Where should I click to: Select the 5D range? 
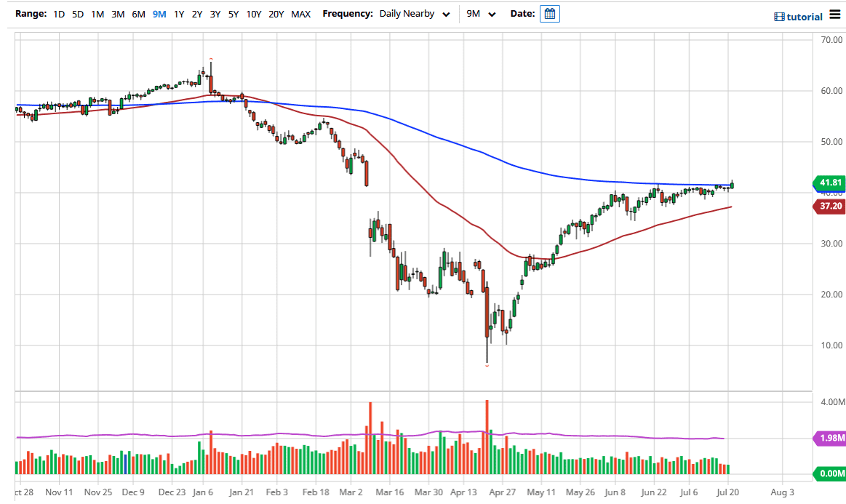pos(78,14)
